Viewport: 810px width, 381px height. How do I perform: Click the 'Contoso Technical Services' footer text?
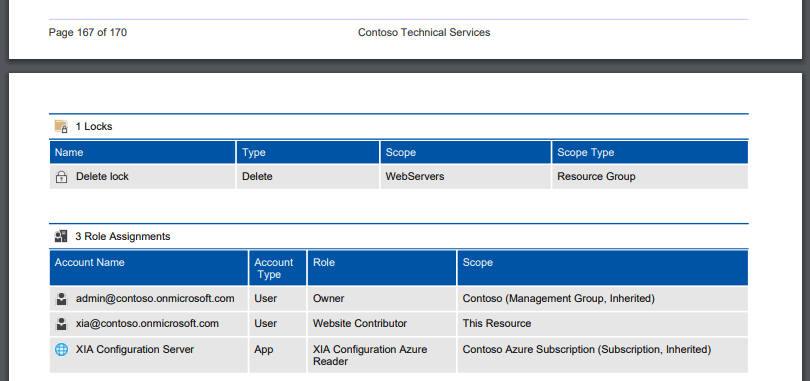424,33
